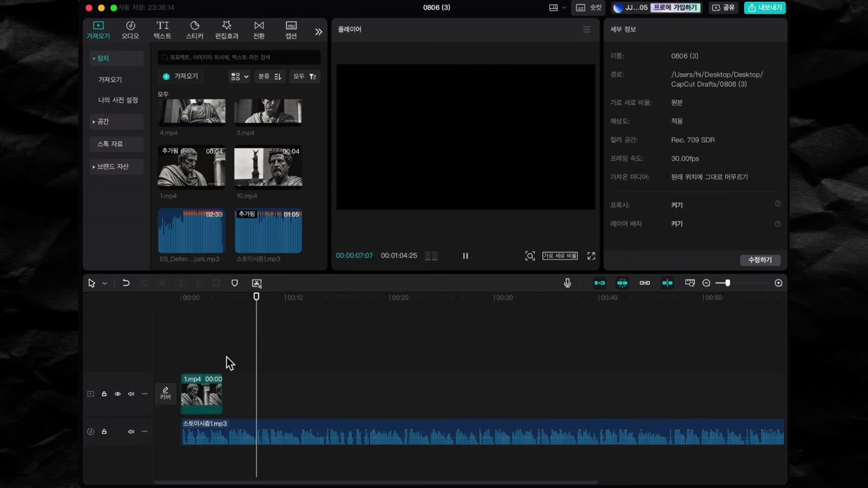The height and width of the screenshot is (488, 868).
Task: Open the audio track more options
Action: point(145,432)
